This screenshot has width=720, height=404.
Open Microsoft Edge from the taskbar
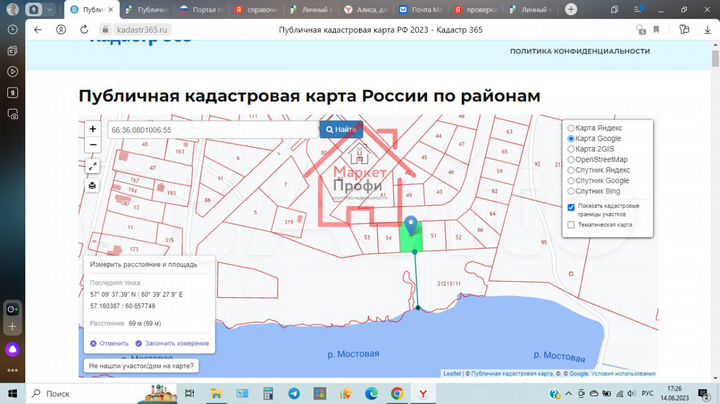[371, 393]
